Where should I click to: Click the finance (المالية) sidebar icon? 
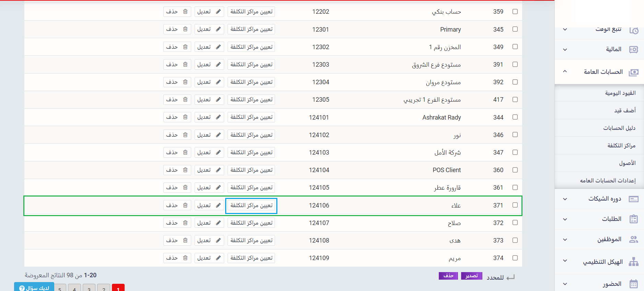[x=633, y=49]
